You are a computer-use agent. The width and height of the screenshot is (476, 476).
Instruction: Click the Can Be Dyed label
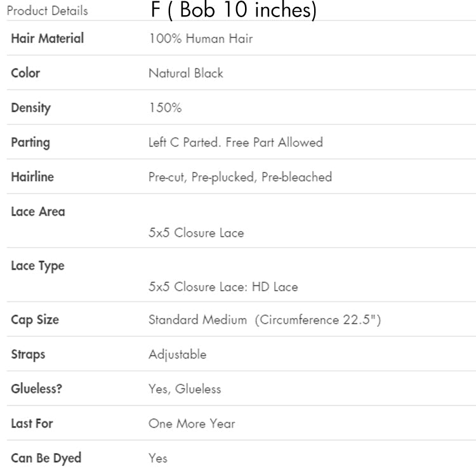tap(46, 458)
